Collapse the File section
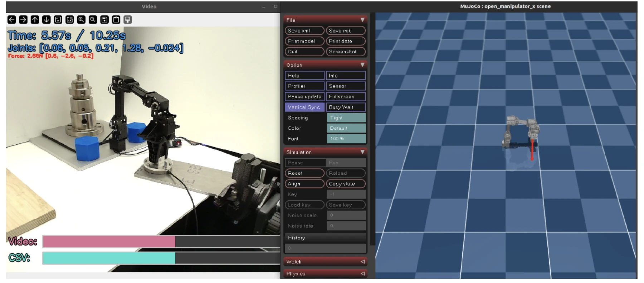Viewport: 644px width, 283px height. [362, 20]
